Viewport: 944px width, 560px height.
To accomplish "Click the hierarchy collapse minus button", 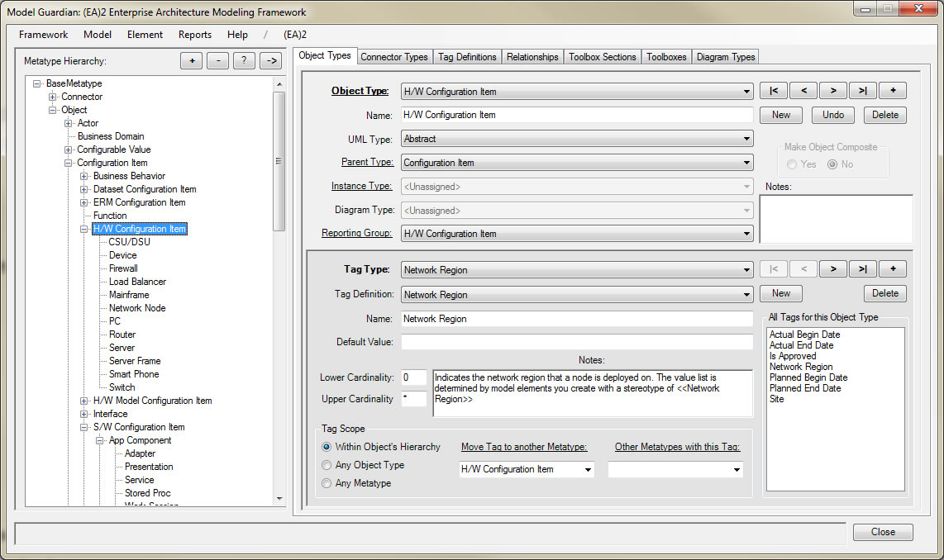I will (x=218, y=61).
